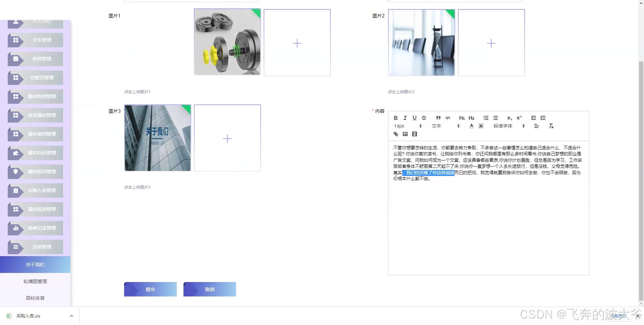Insert an image into the content

click(405, 134)
